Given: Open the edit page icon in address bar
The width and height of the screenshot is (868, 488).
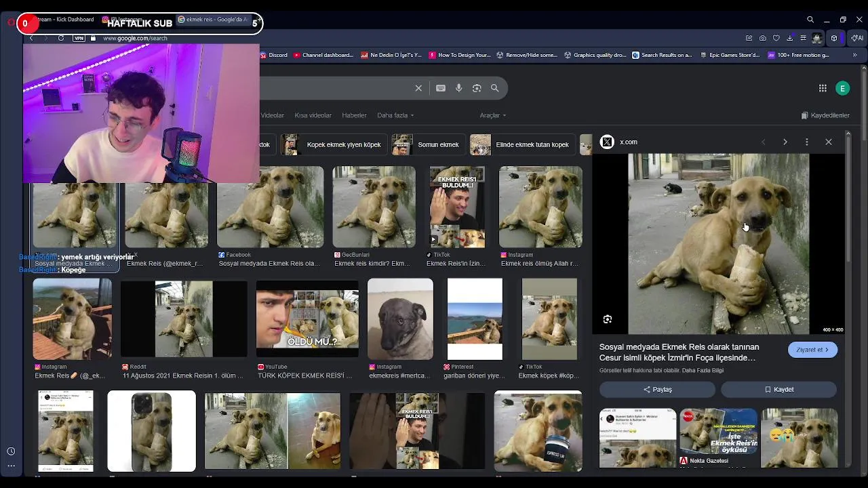Looking at the screenshot, I should coord(749,38).
